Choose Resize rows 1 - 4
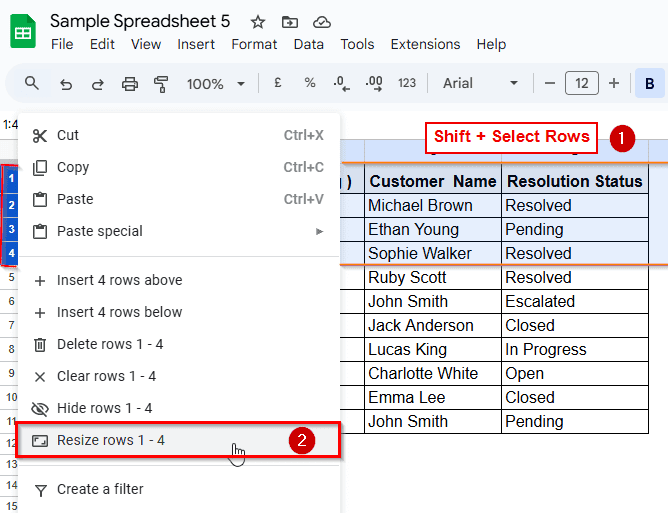 [x=110, y=440]
